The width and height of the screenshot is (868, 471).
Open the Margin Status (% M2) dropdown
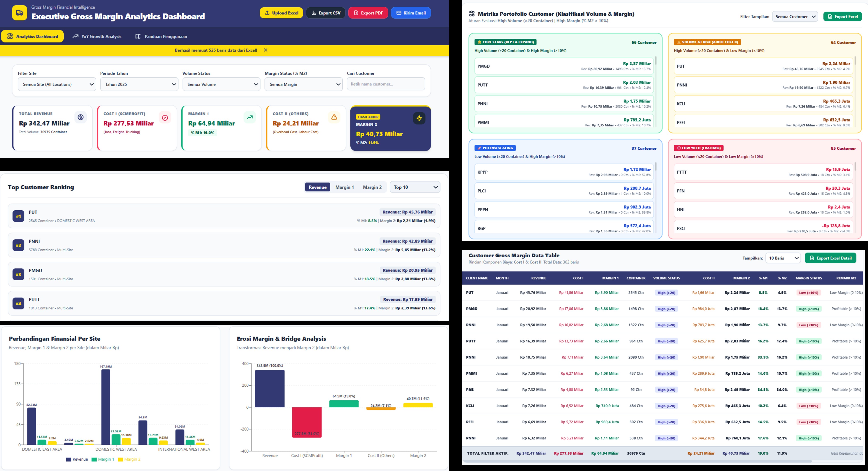304,84
